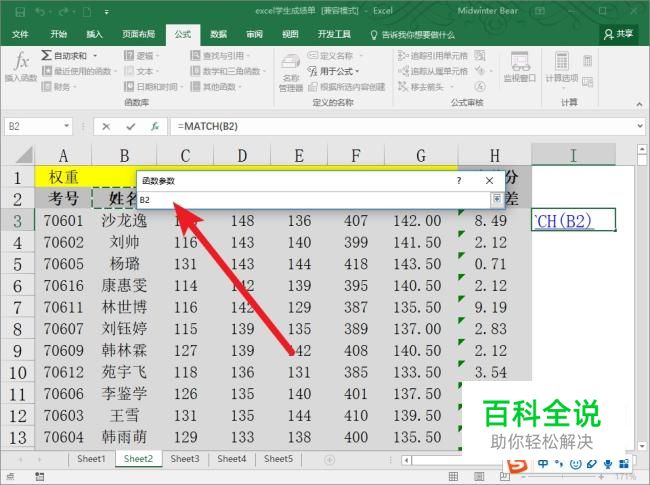
Task: Open the Financial (财务) functions menu
Action: (x=60, y=87)
